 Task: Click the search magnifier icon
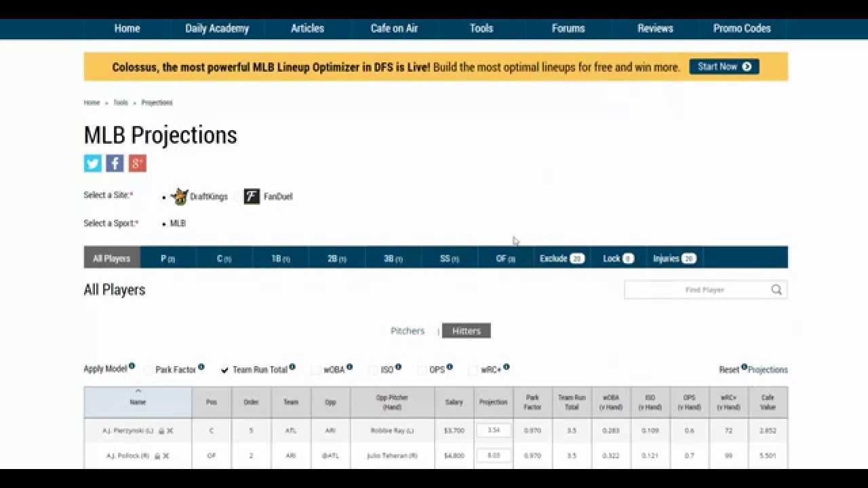point(776,290)
